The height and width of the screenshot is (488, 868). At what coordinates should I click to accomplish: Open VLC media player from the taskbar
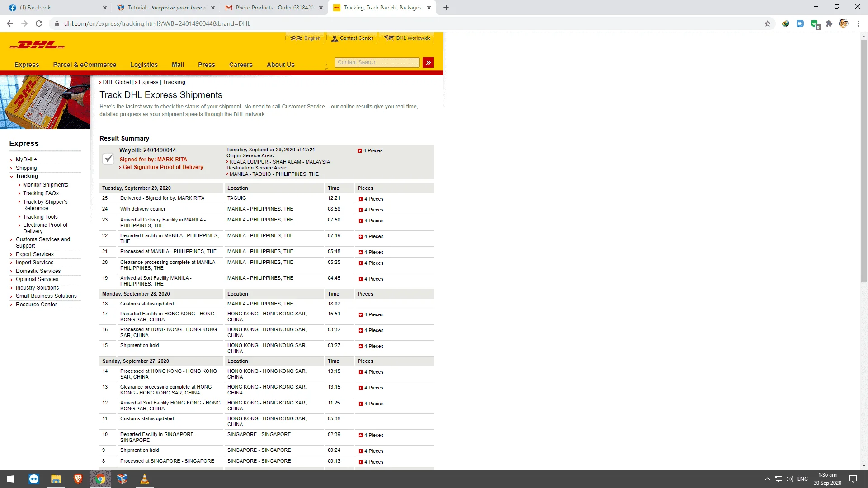145,479
